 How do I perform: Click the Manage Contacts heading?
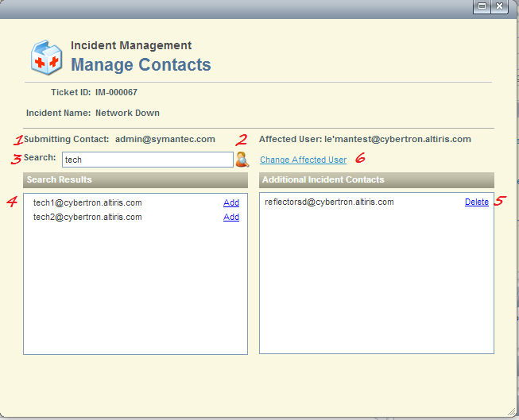(x=141, y=65)
